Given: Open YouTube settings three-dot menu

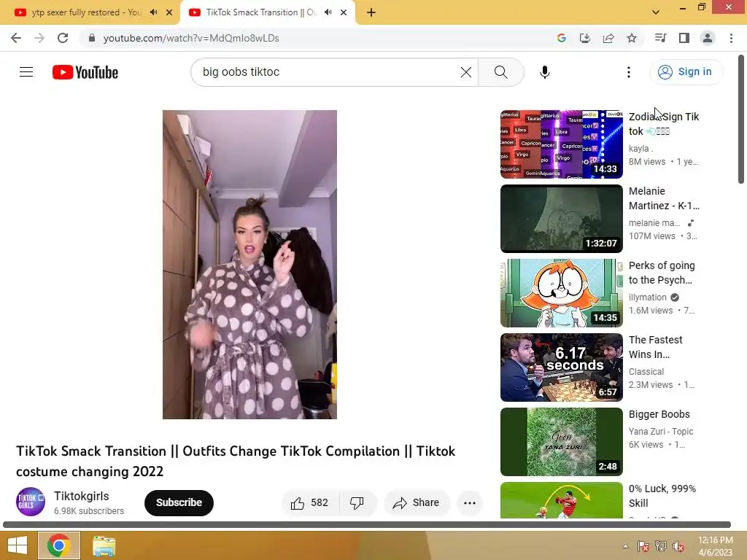Looking at the screenshot, I should pos(628,72).
